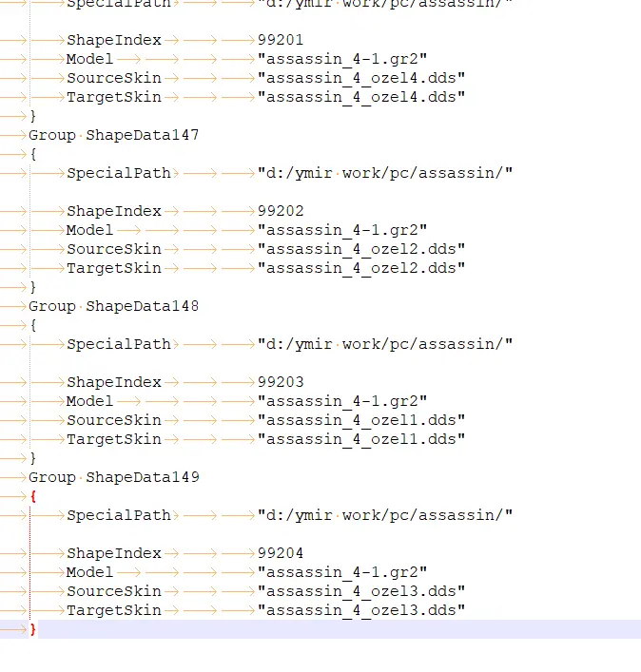This screenshot has height=672, width=641.
Task: Click the TargetSkin value "assassin_4_ozel4.dds"
Action: (361, 97)
